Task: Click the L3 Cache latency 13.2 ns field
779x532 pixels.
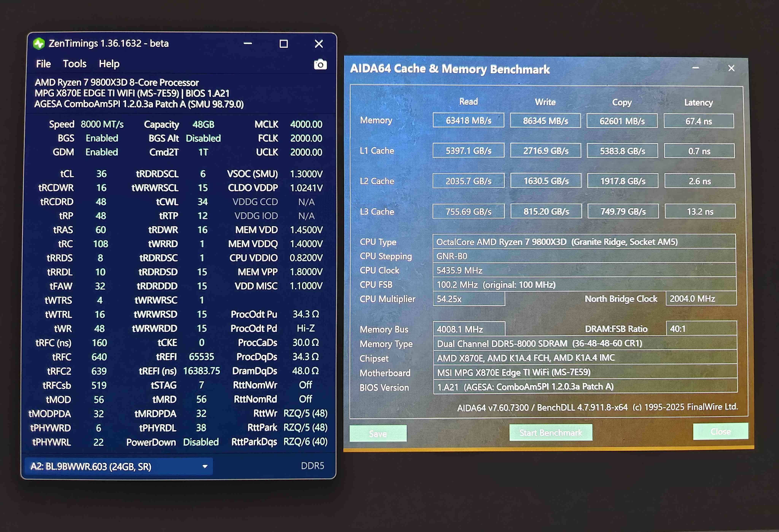Action: 700,211
